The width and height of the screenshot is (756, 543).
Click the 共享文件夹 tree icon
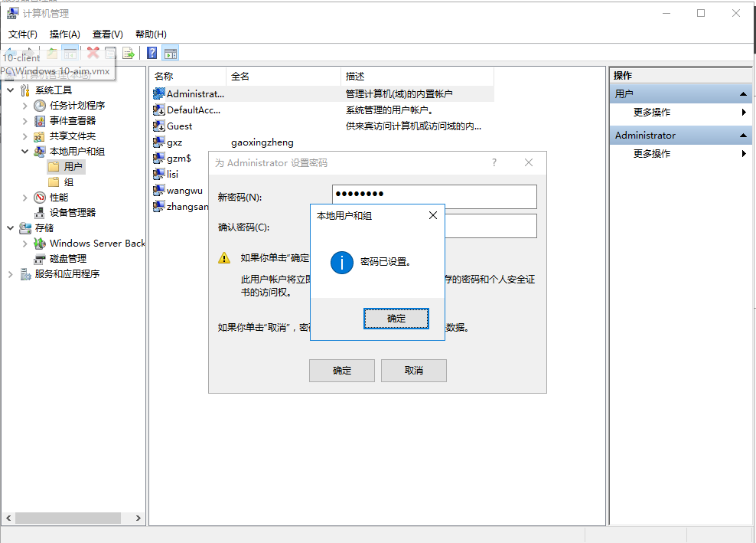(x=40, y=136)
